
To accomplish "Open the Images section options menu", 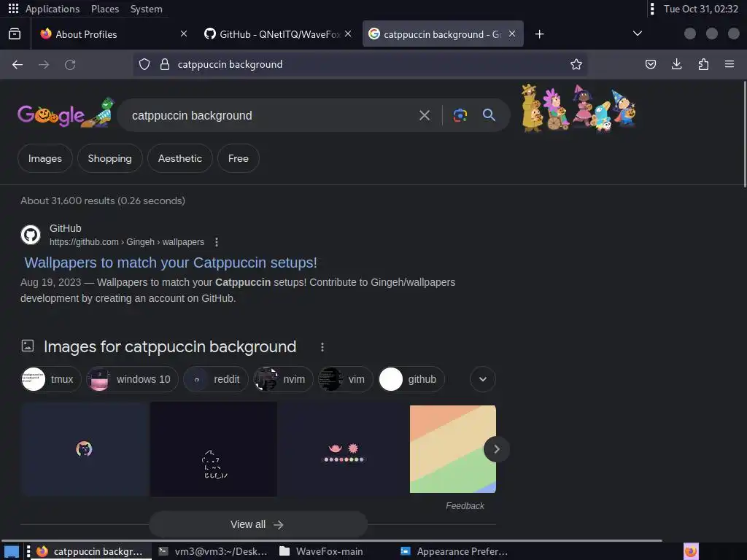I will click(322, 347).
